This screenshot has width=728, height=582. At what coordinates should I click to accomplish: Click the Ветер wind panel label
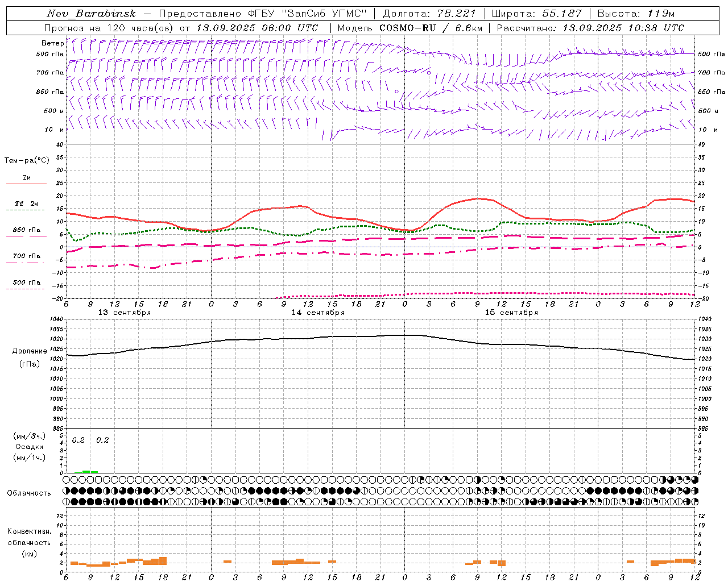52,43
